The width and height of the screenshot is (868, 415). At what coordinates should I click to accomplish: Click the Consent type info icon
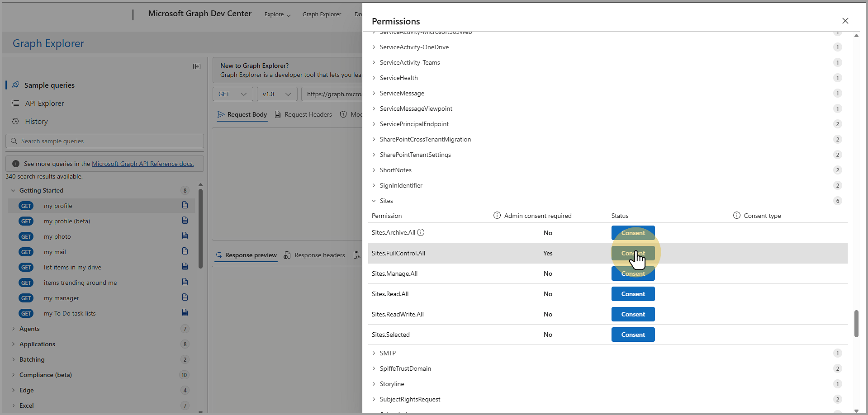click(736, 216)
